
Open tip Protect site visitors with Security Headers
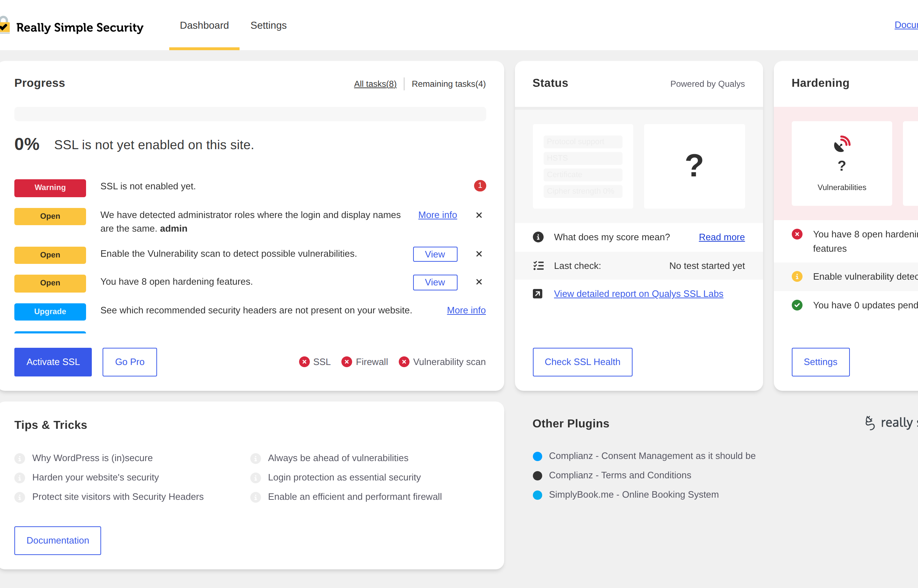[118, 496]
